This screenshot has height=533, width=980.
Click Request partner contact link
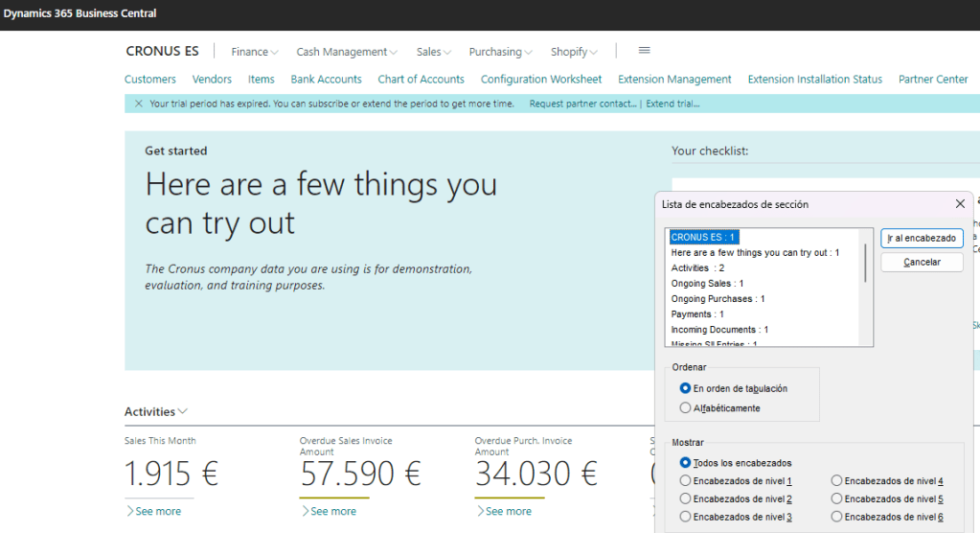click(582, 104)
